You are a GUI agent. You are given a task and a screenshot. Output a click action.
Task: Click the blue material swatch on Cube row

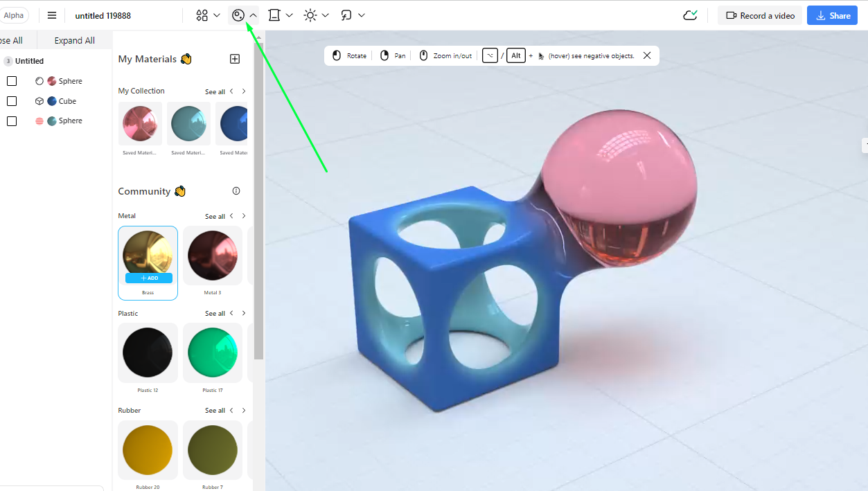click(52, 101)
